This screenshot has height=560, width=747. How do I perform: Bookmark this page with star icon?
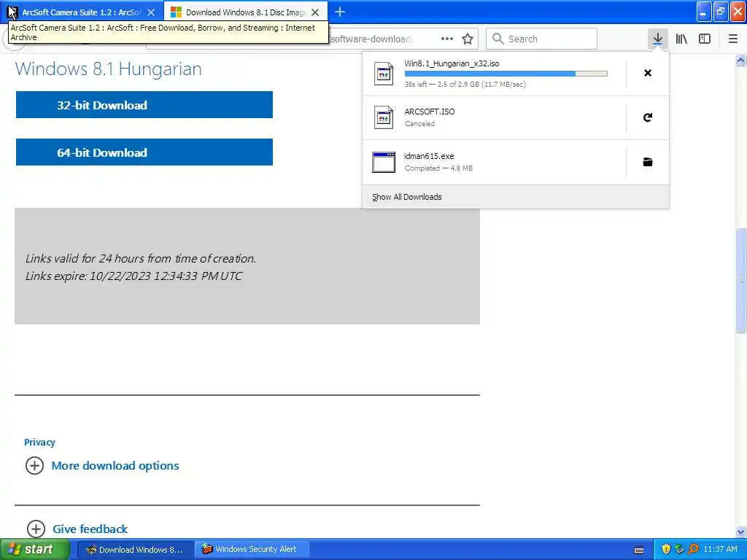point(468,39)
